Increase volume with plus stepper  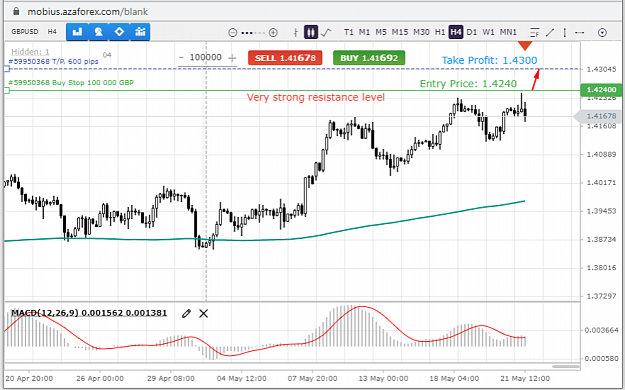point(232,58)
